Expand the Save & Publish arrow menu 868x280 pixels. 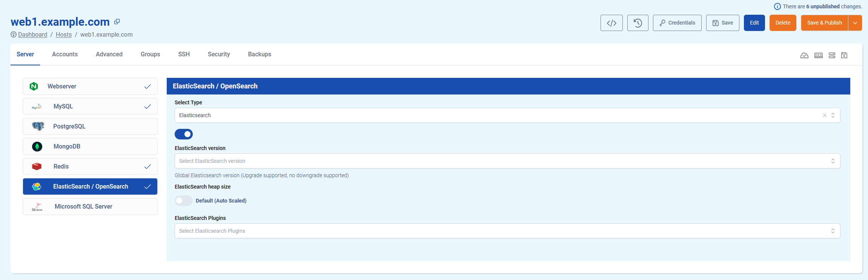coord(855,23)
